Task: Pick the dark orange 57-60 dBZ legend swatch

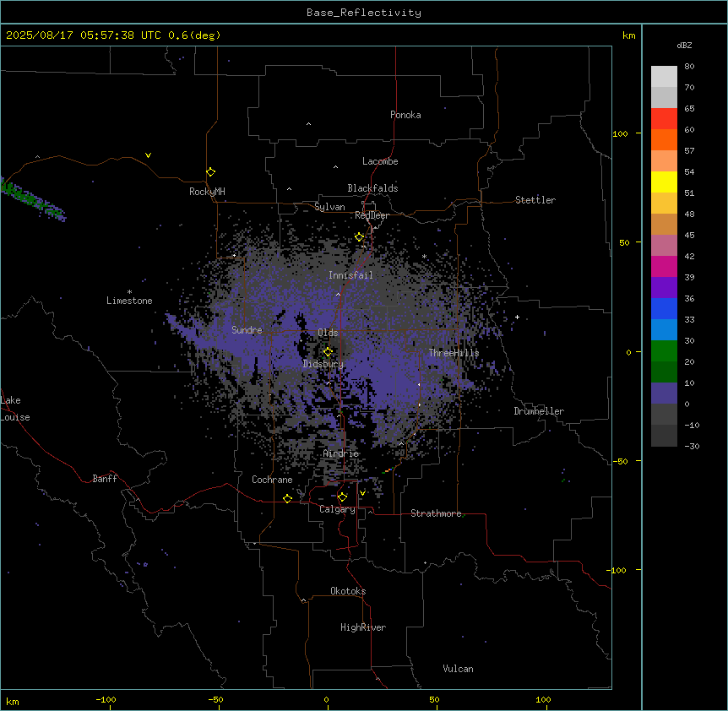Action: coord(664,139)
